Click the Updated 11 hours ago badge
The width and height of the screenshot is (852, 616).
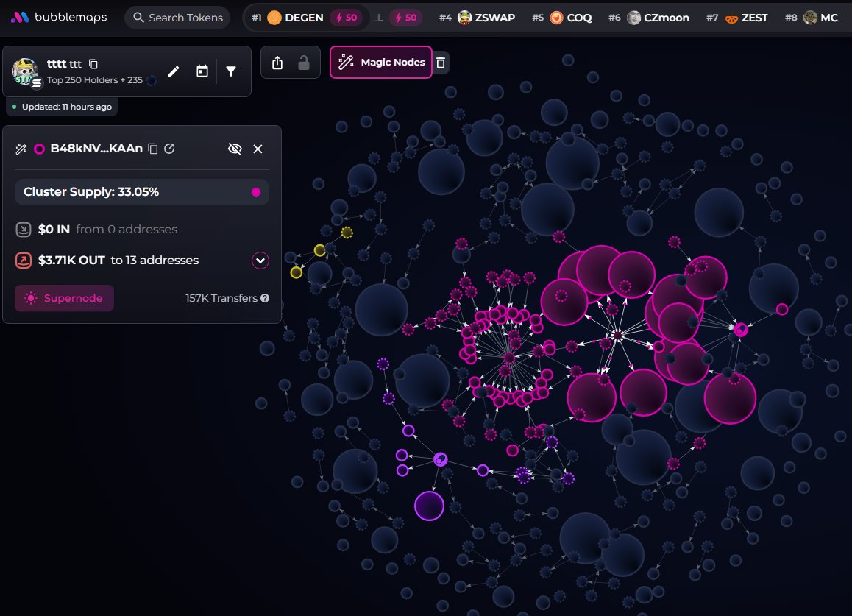click(x=62, y=107)
